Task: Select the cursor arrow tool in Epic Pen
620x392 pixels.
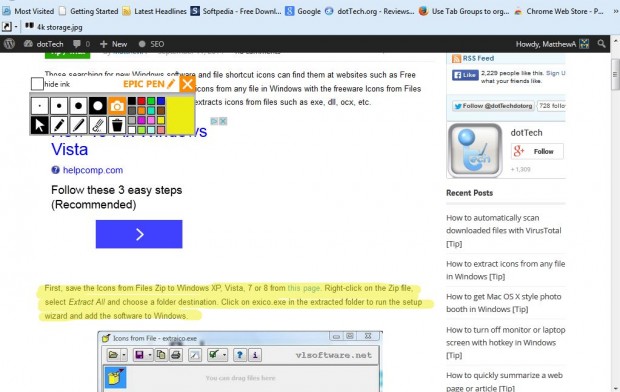Action: click(40, 125)
